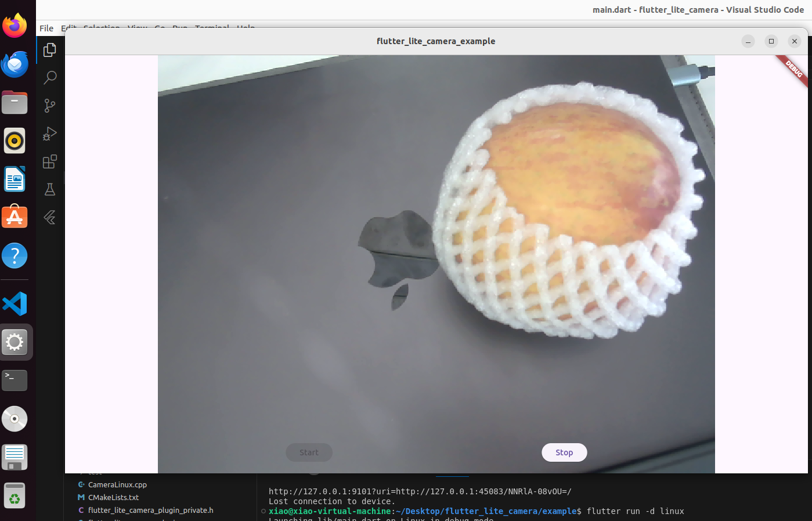812x521 pixels.
Task: Launch Firefox from the dock
Action: [15, 26]
